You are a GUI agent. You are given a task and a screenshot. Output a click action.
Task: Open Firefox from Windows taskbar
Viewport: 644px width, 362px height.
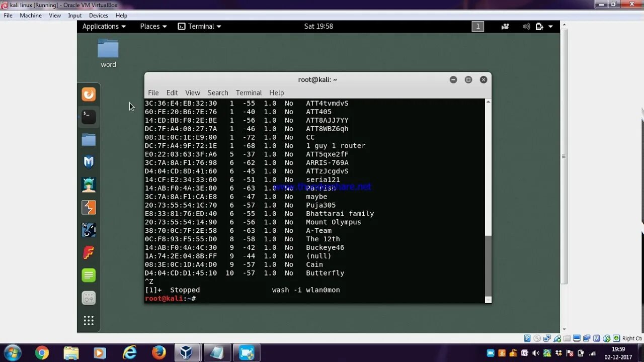[159, 353]
